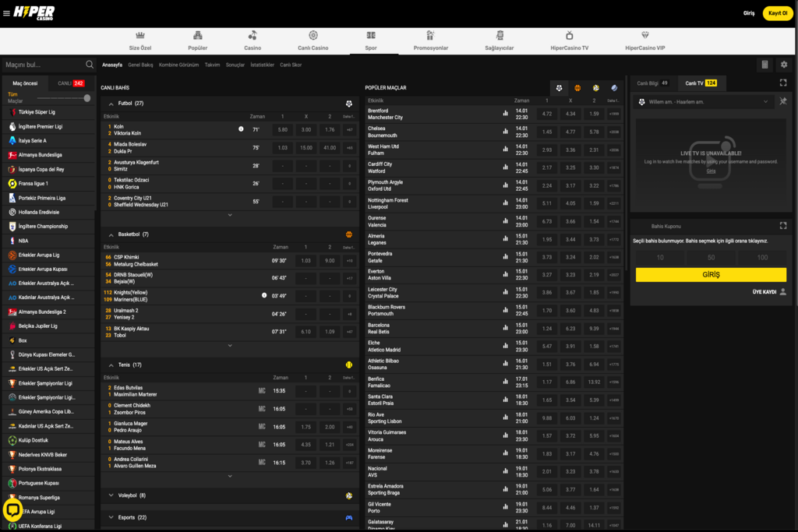Click the yellow Kayıt Ol button
Viewport: 798px width, 532px height.
pyautogui.click(x=778, y=13)
